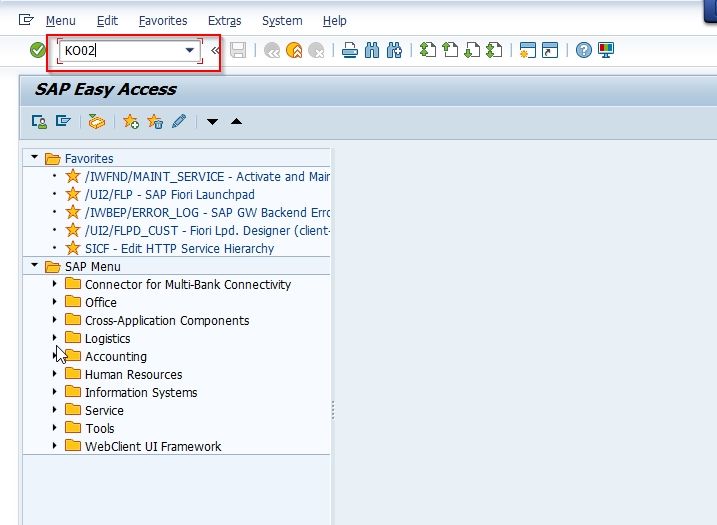Expand Connector for Multi-Bank Connectivity folder
This screenshot has height=525, width=717.
54,284
